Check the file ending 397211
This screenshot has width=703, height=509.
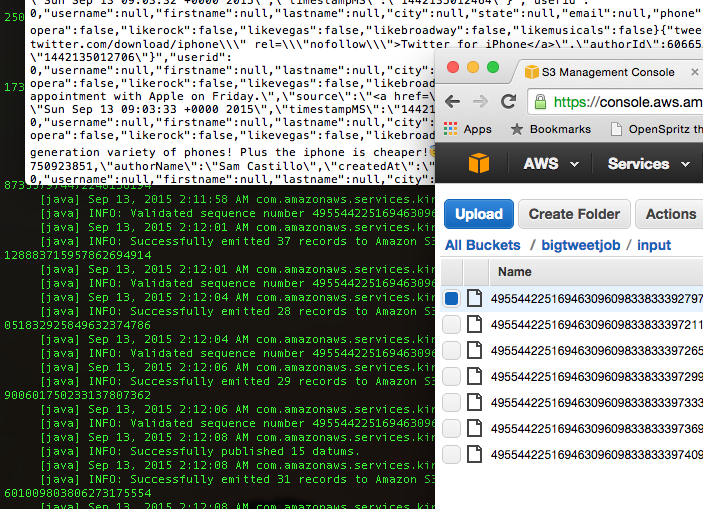451,324
